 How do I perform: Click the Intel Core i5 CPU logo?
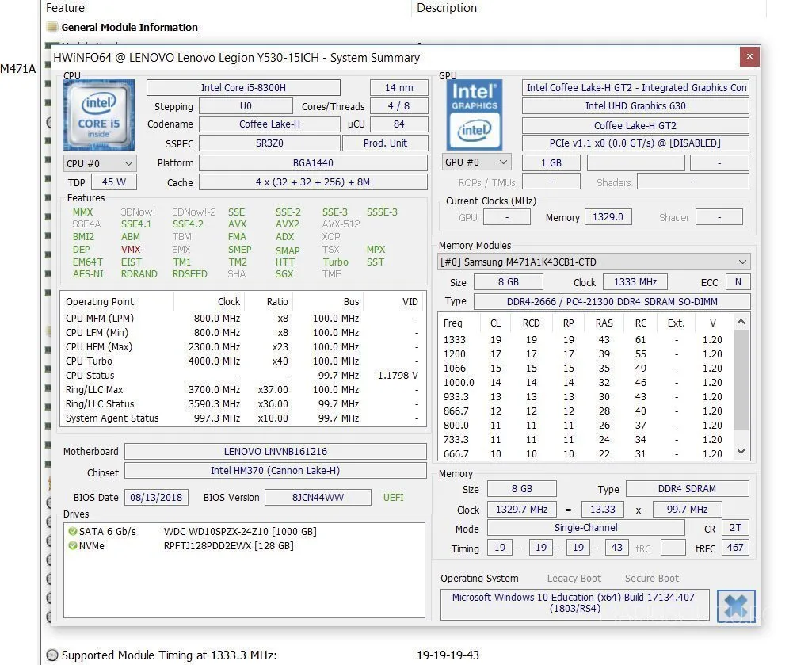point(99,115)
